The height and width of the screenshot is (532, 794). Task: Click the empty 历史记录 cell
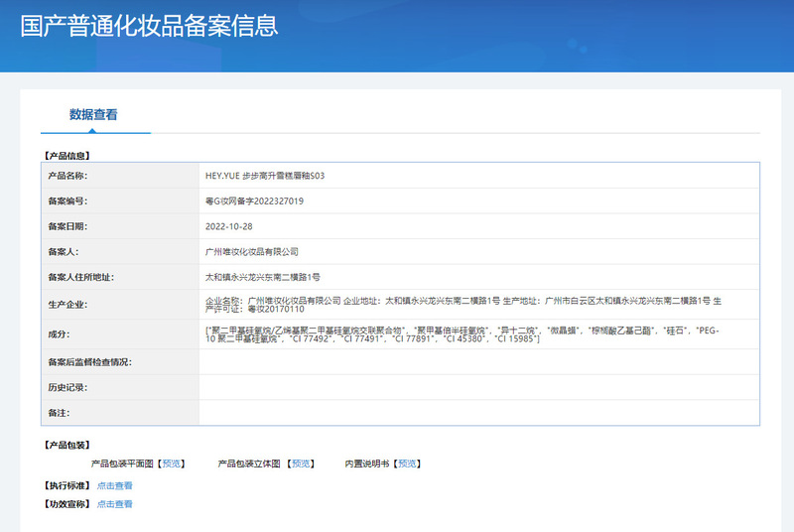[x=478, y=387]
